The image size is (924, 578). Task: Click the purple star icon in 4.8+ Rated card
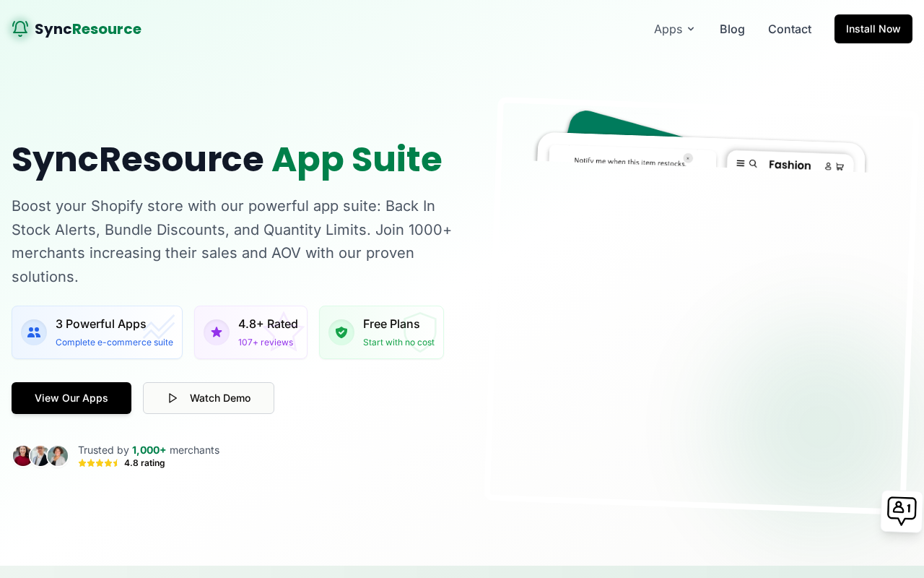pos(217,332)
